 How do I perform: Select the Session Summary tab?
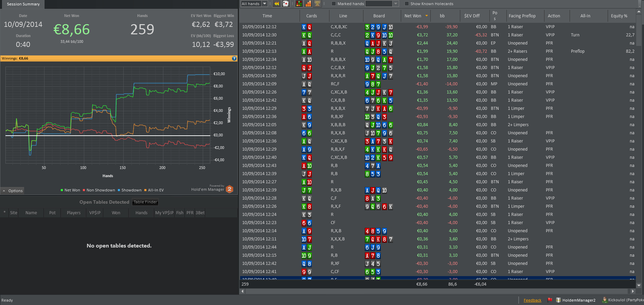pos(22,4)
